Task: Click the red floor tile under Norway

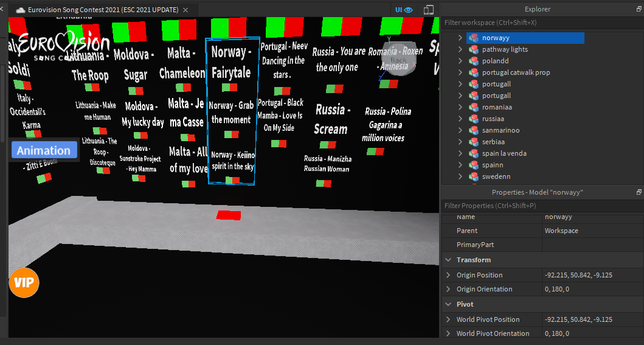Action: click(229, 215)
